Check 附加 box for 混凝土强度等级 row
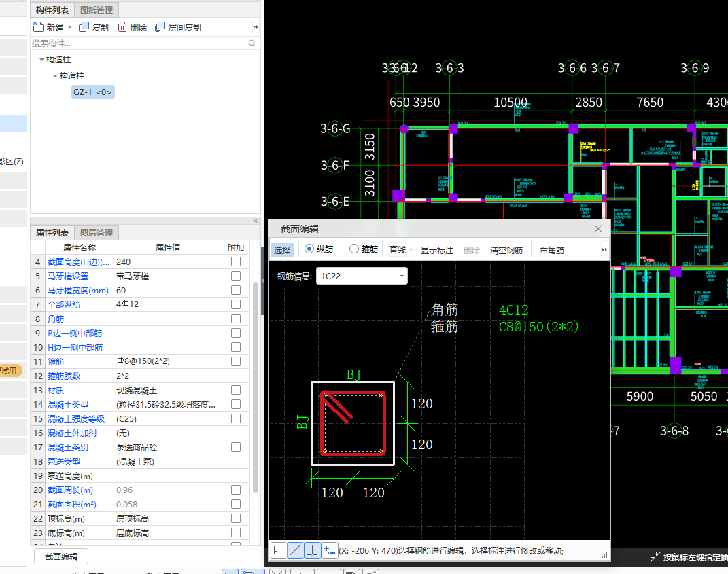728x574 pixels. [236, 418]
